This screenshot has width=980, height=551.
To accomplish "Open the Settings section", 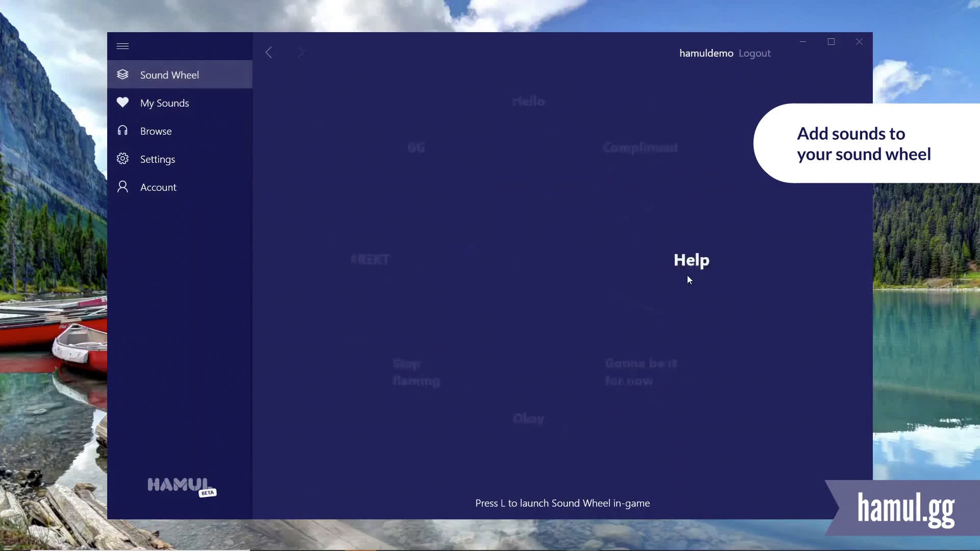I will click(157, 159).
